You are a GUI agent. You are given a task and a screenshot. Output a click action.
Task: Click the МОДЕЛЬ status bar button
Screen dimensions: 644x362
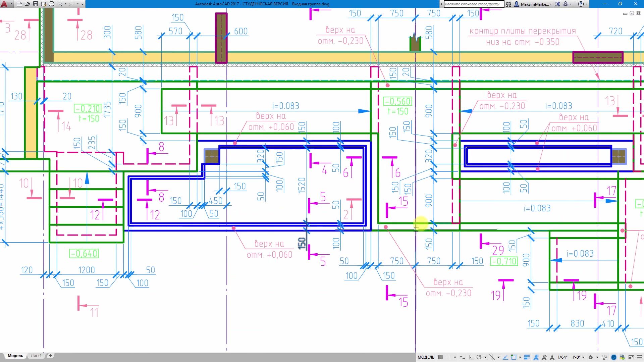click(426, 357)
